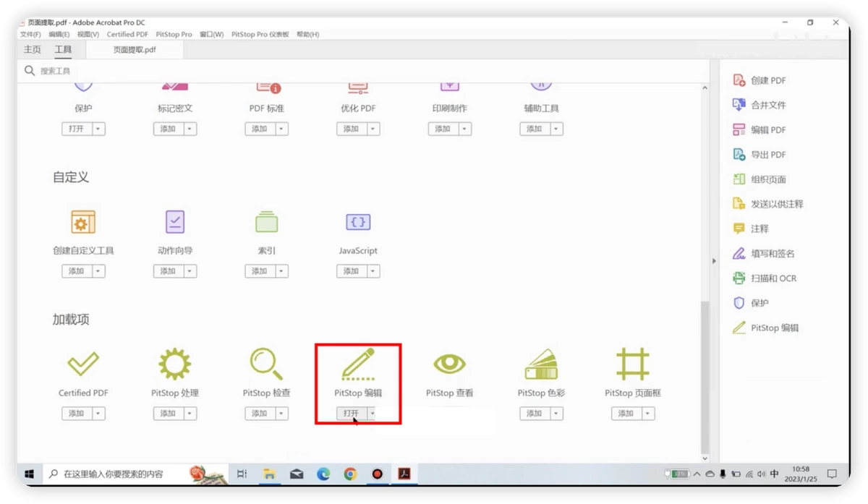Screen dimensions: 868x504
Task: Expand the dropdown arrow under 印刷制作
Action: click(x=465, y=129)
